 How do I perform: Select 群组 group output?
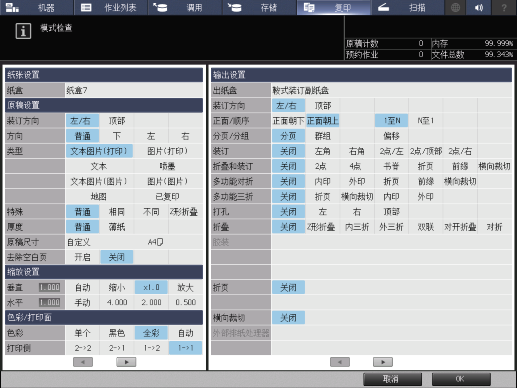(x=322, y=136)
